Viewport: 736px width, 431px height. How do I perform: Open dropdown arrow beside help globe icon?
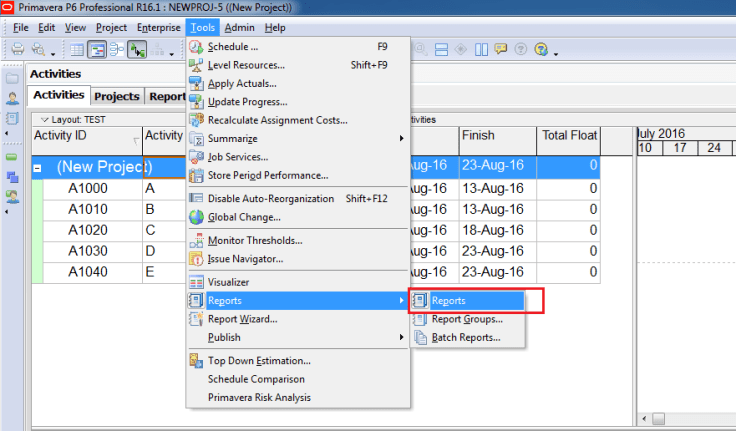556,54
